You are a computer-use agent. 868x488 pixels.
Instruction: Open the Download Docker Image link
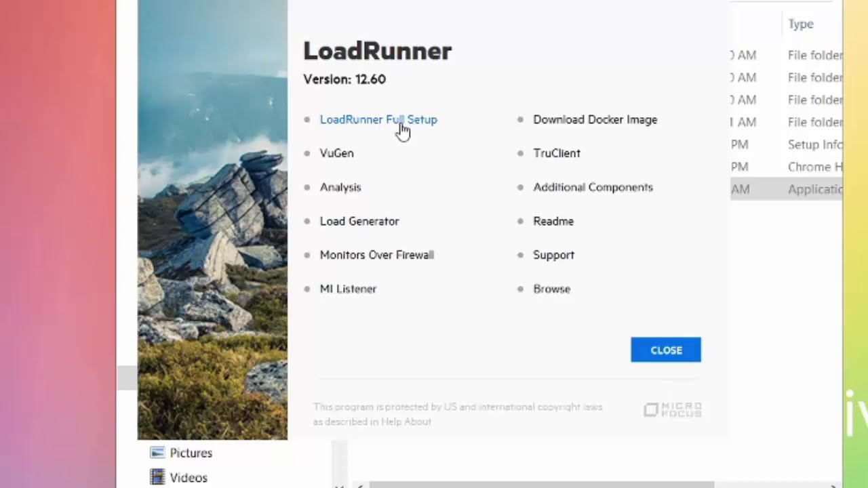[x=595, y=119]
